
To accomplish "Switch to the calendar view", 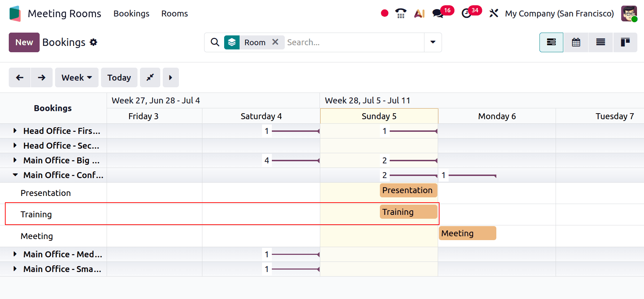I will pyautogui.click(x=576, y=42).
